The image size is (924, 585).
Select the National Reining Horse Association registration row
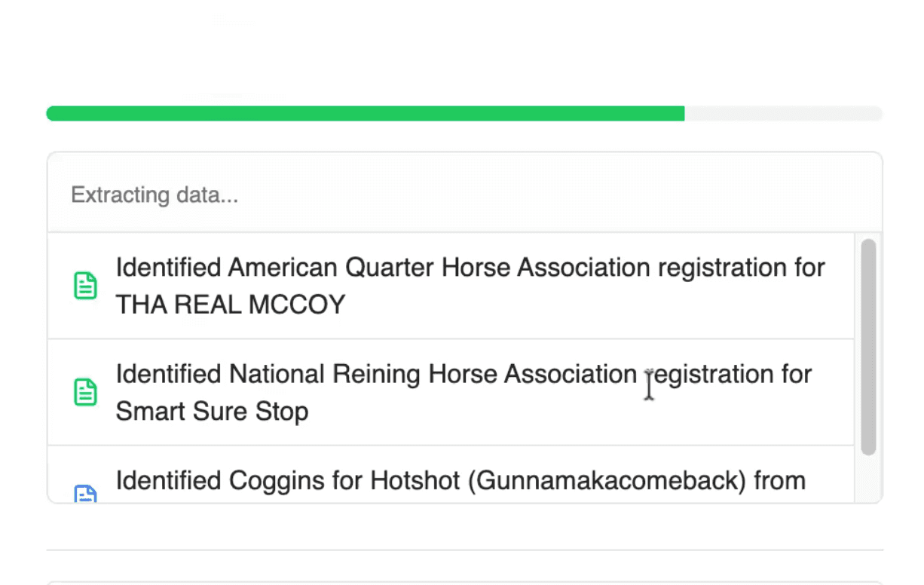(451, 392)
